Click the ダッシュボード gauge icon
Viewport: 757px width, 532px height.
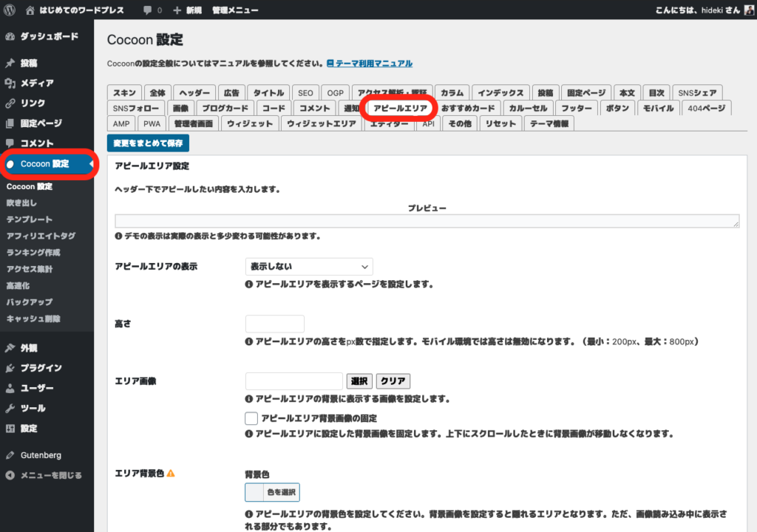point(10,37)
